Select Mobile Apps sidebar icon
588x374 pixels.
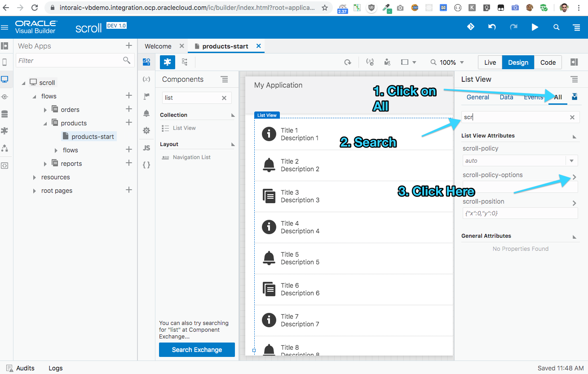pos(5,62)
